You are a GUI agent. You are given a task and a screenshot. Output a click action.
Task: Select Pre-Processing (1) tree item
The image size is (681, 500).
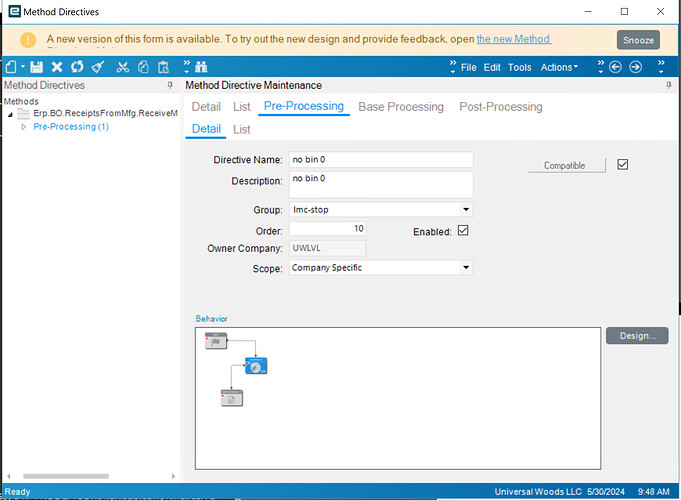(x=71, y=127)
